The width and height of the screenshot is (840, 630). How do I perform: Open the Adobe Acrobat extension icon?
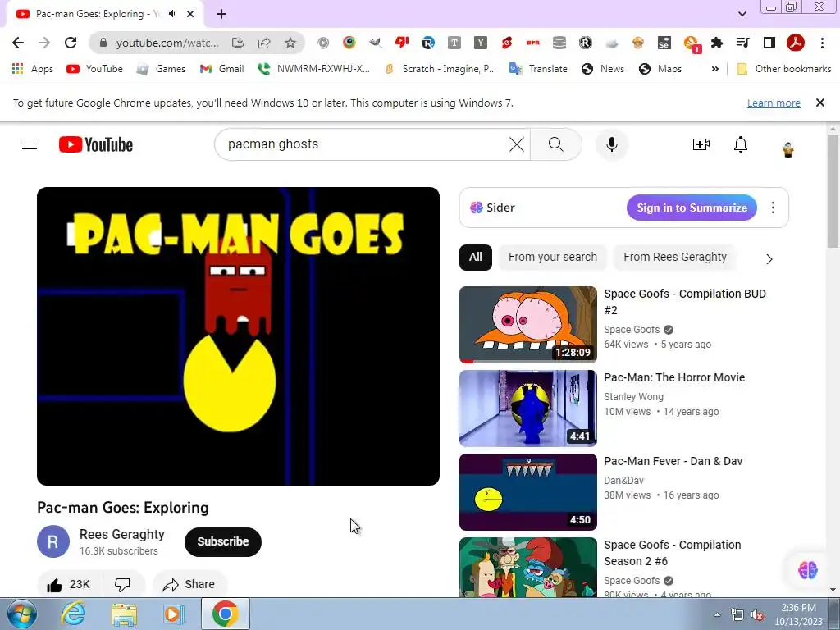click(795, 43)
